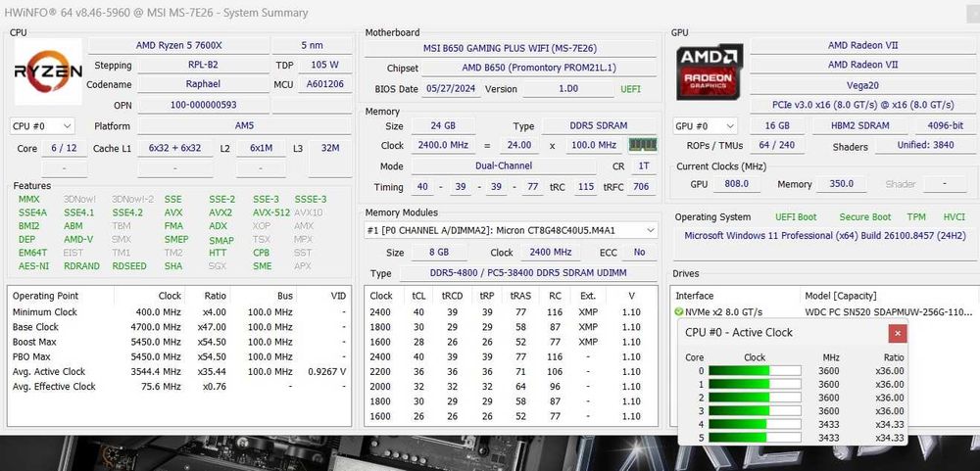Image resolution: width=980 pixels, height=471 pixels.
Task: Click the Operating Point column header
Action: coord(46,296)
